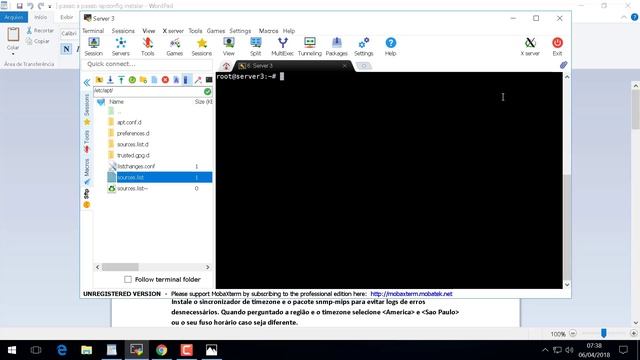
Task: Open the sources.list.d folder
Action: [x=133, y=144]
